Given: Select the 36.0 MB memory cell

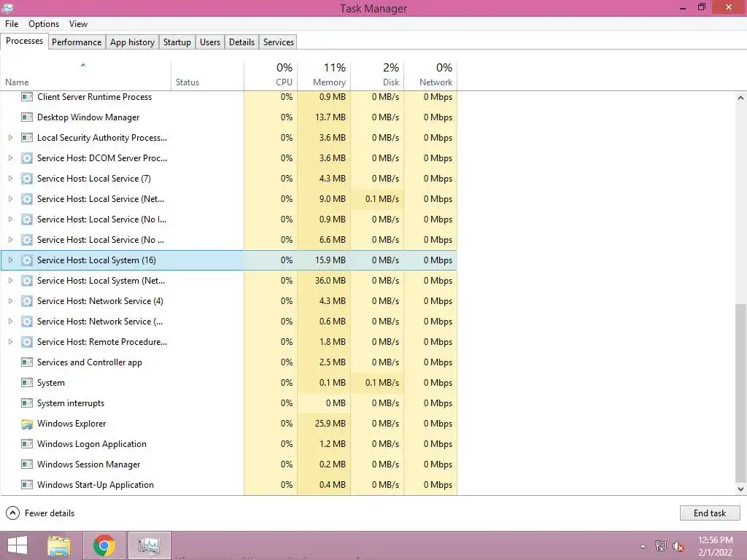Looking at the screenshot, I should click(324, 281).
